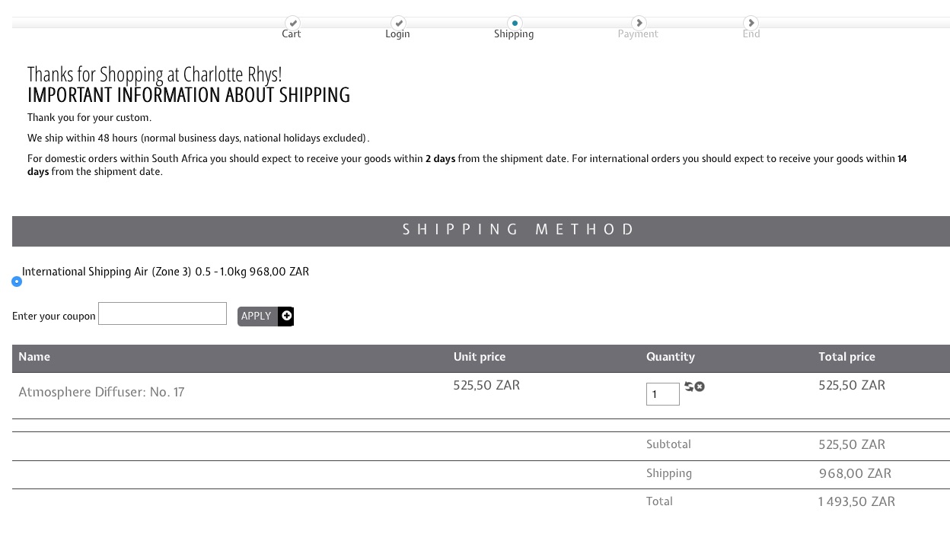This screenshot has height=560, width=950.
Task: Click the Shipping Method header bar
Action: pos(481,231)
